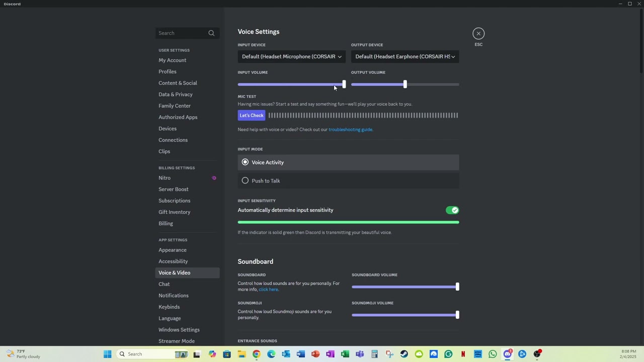Open Excel from the taskbar

[345, 354]
